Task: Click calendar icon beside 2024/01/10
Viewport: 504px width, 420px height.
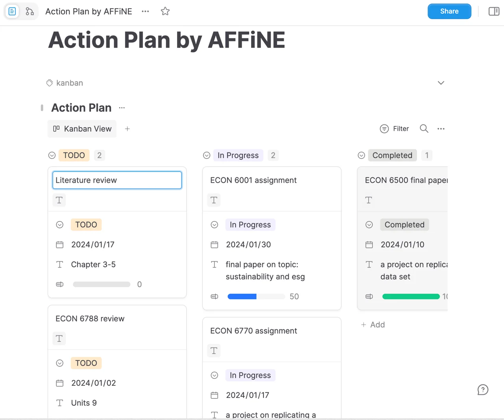Action: coord(369,245)
